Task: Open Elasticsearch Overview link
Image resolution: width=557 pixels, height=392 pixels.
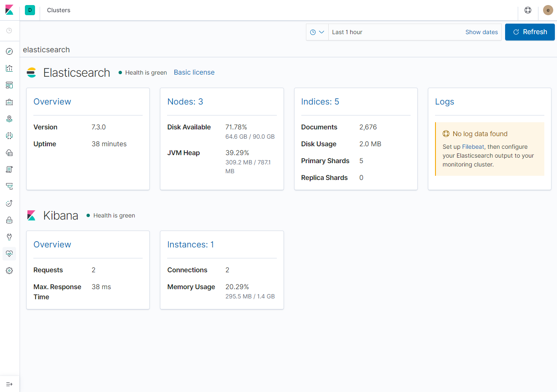Action: click(52, 102)
